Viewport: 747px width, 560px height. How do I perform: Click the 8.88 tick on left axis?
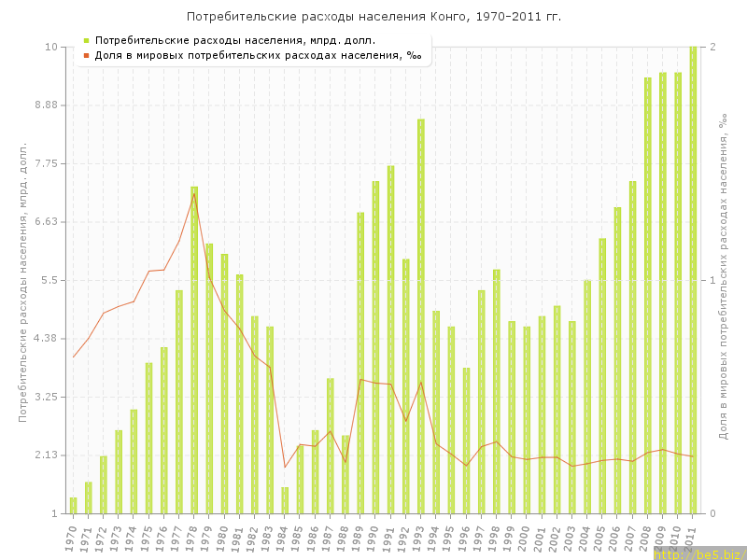[45, 105]
